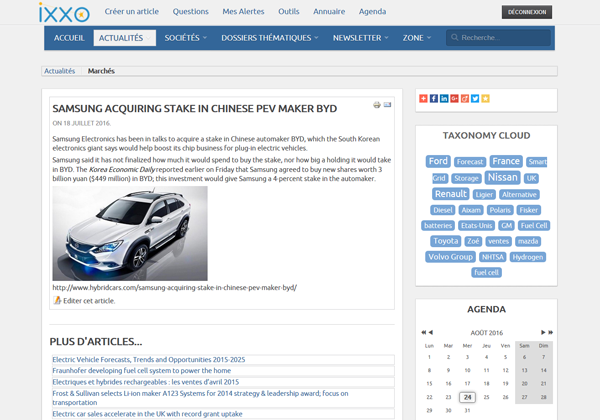Viewport: 600px width, 420px height.
Task: Select day 24 in the agenda calendar
Action: point(467,397)
